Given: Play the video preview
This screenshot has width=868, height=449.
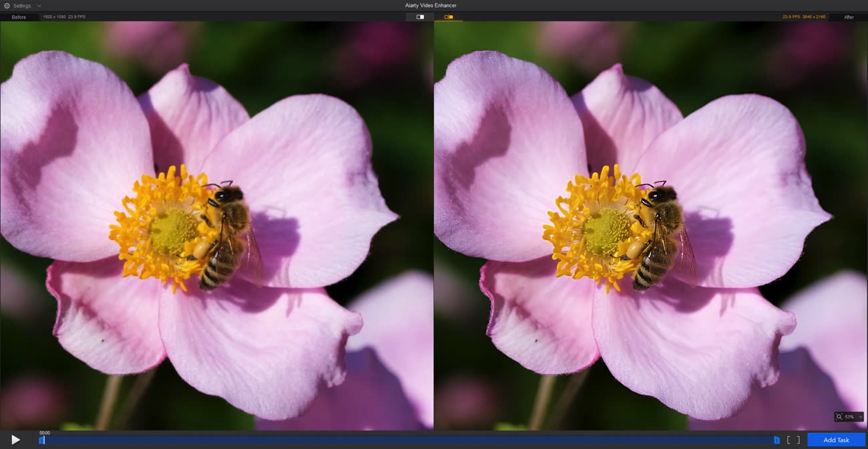Looking at the screenshot, I should (15, 440).
